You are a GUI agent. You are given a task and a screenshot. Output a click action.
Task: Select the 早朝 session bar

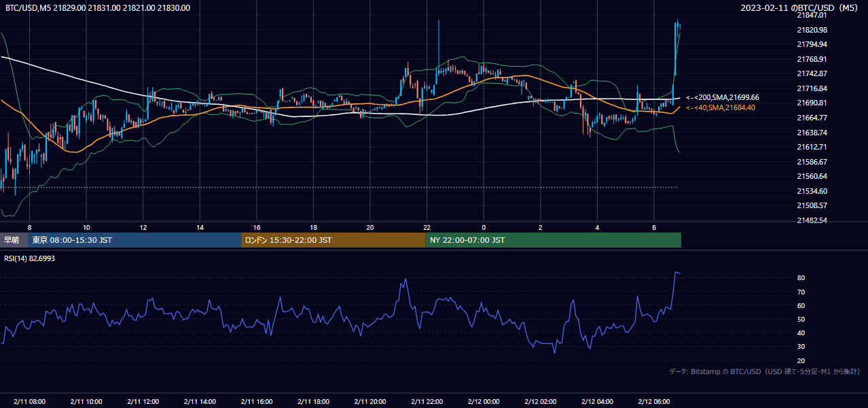click(x=14, y=240)
